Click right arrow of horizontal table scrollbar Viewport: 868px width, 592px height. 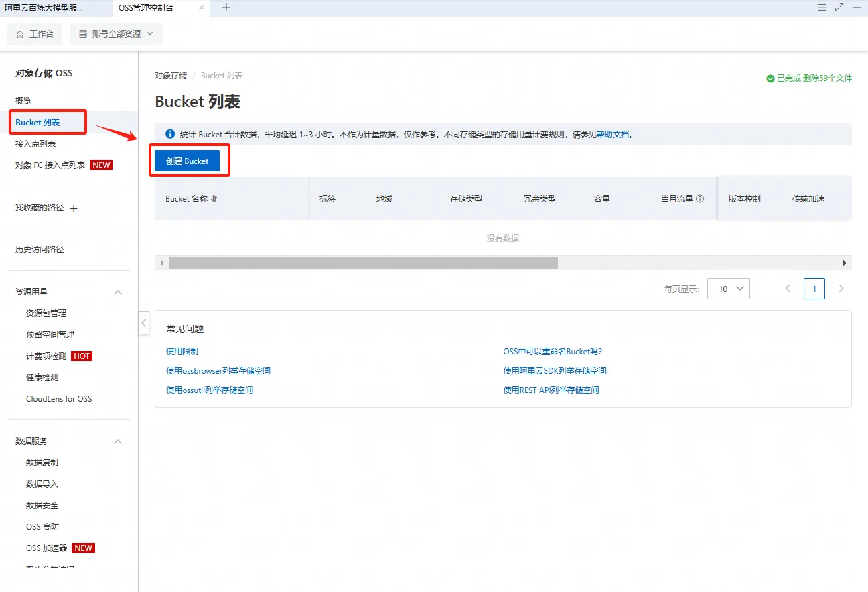click(845, 263)
